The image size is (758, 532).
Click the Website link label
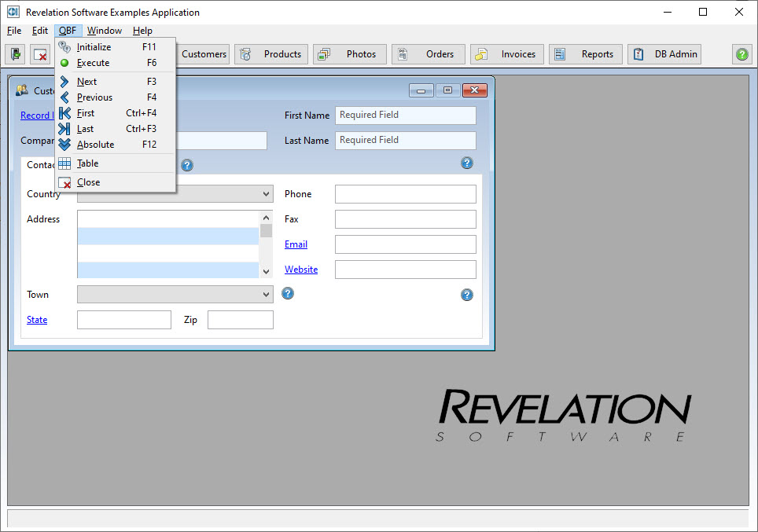coord(301,270)
